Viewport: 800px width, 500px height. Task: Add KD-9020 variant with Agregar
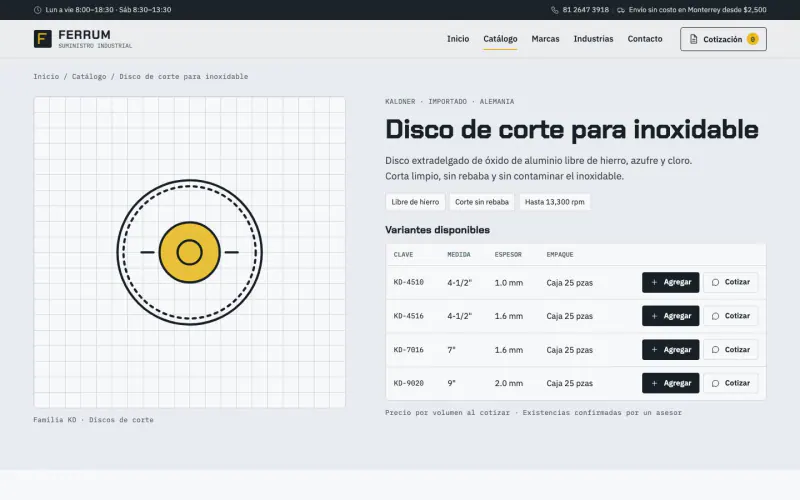tap(670, 383)
